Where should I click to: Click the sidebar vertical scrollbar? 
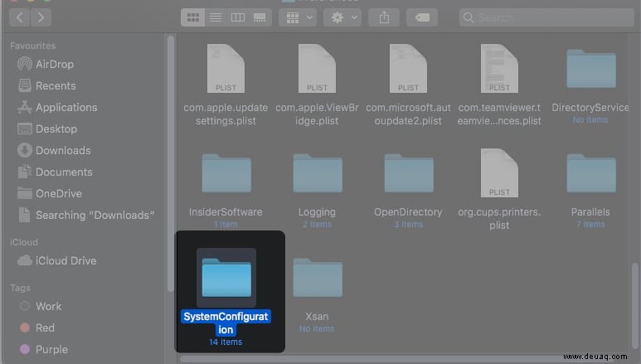[x=171, y=163]
